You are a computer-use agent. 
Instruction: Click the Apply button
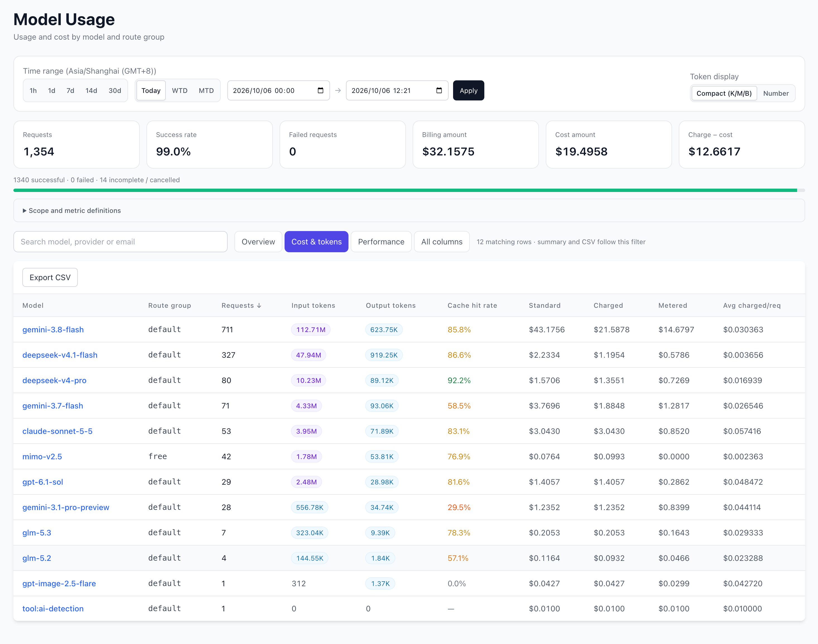tap(468, 90)
